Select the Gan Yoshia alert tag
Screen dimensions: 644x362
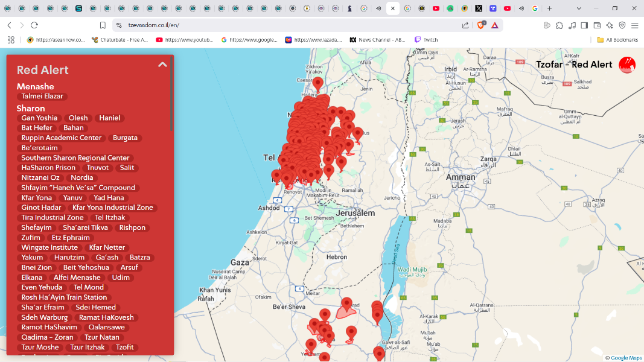tap(39, 118)
